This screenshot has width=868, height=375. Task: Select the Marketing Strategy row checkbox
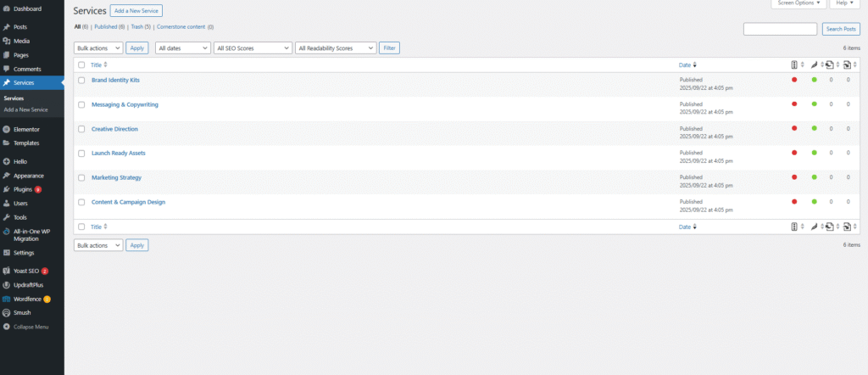[81, 177]
